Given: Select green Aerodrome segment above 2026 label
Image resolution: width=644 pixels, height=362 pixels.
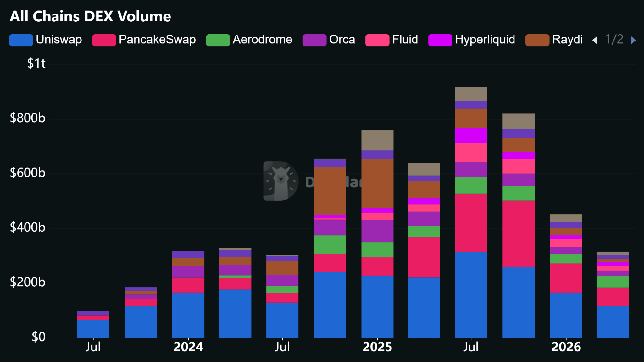Looking at the screenshot, I should click(566, 259).
